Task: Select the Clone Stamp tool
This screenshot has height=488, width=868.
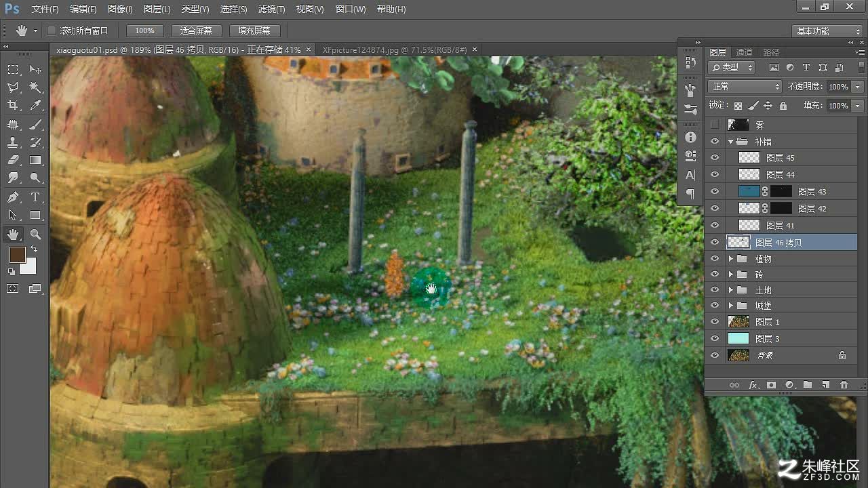Action: (13, 142)
